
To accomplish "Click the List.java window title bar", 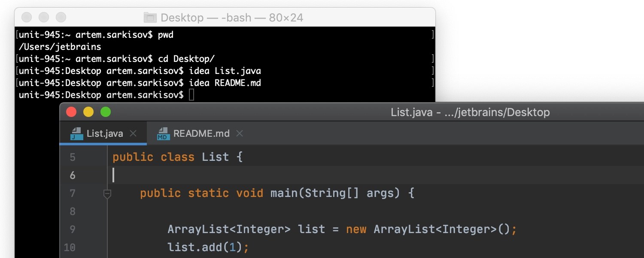I will (470, 112).
